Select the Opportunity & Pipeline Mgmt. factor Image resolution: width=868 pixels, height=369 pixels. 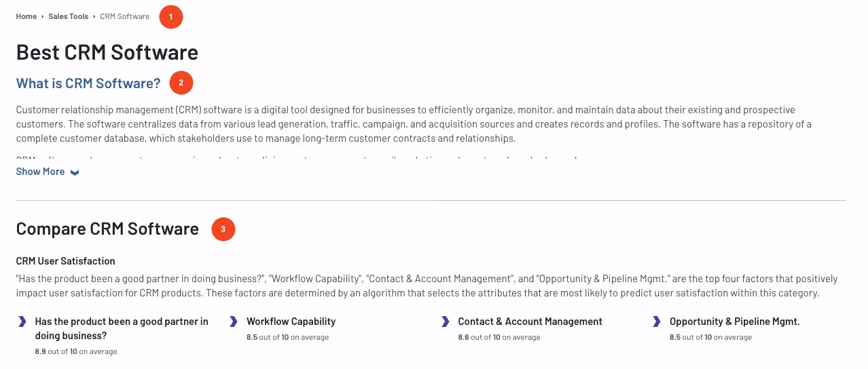click(734, 322)
